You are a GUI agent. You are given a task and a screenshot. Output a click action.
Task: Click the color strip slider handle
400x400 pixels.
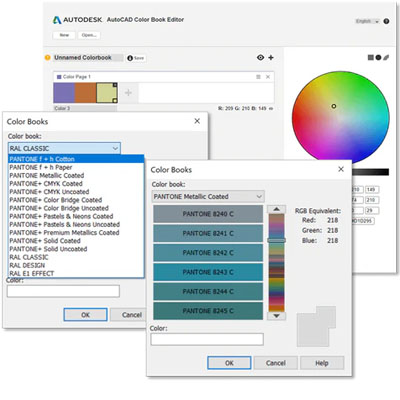coord(276,240)
